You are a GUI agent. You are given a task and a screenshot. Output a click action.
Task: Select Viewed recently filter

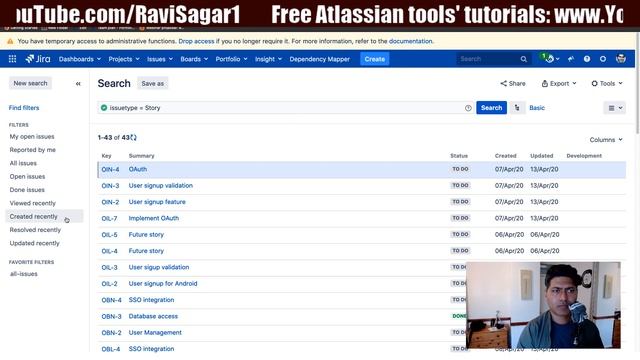[33, 203]
